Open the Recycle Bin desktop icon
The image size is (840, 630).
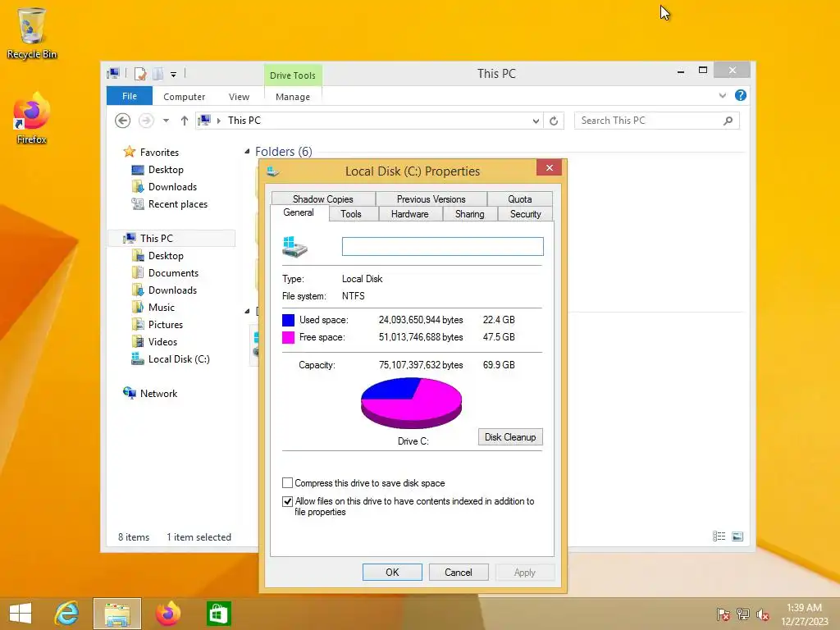pos(32,32)
